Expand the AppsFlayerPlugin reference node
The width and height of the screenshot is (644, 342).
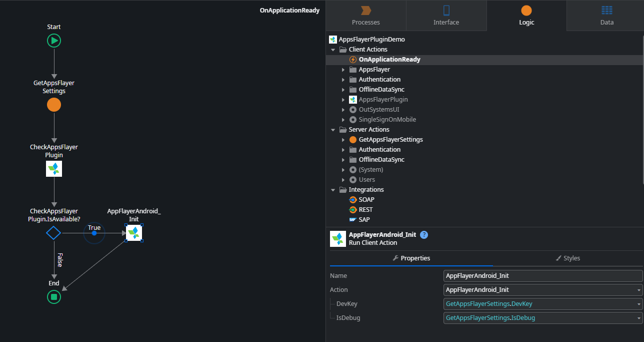pyautogui.click(x=343, y=100)
